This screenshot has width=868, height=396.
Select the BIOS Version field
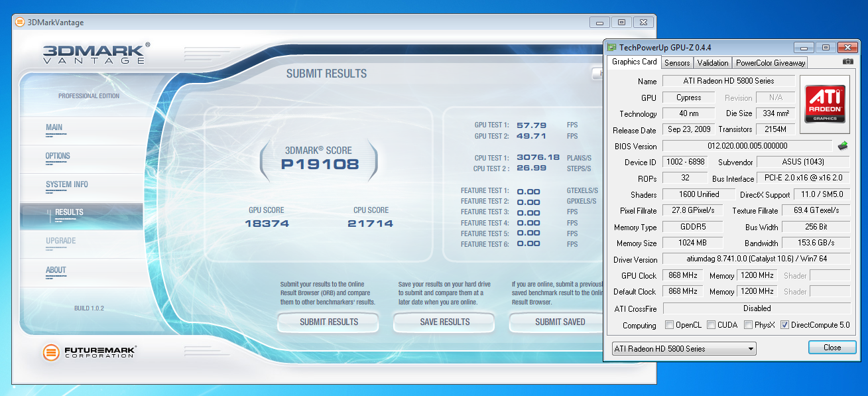tap(747, 146)
